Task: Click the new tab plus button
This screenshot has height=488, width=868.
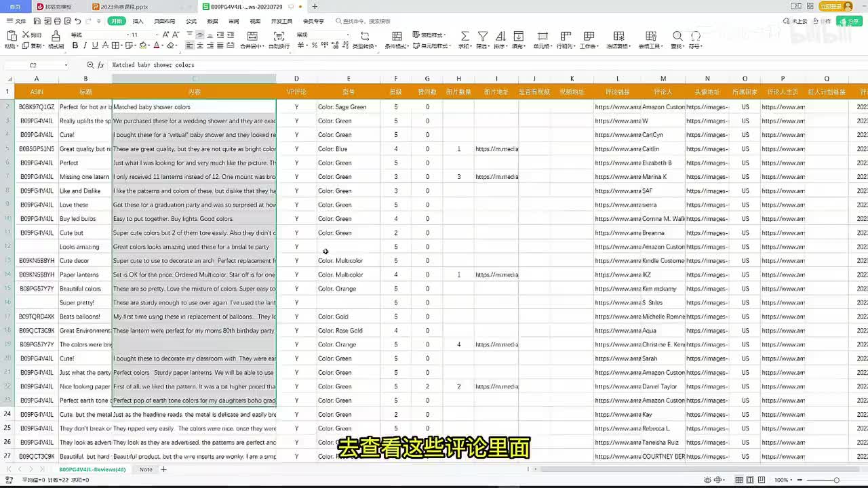Action: click(x=315, y=7)
